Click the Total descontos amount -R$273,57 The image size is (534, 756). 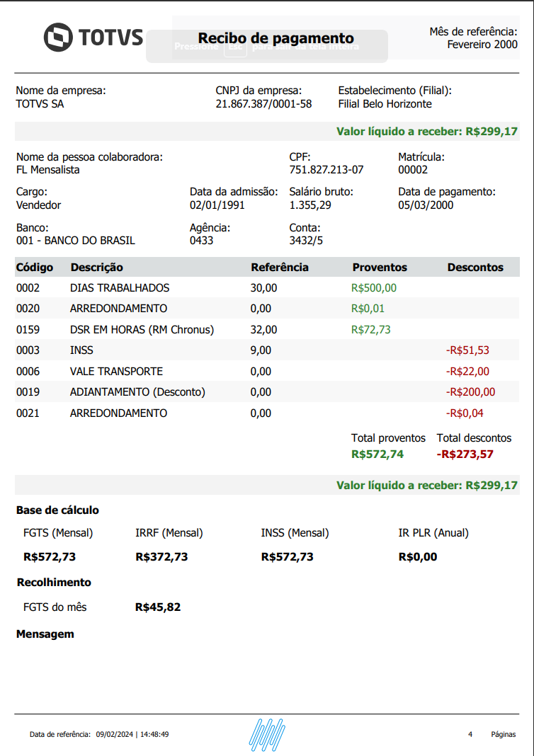tap(465, 454)
